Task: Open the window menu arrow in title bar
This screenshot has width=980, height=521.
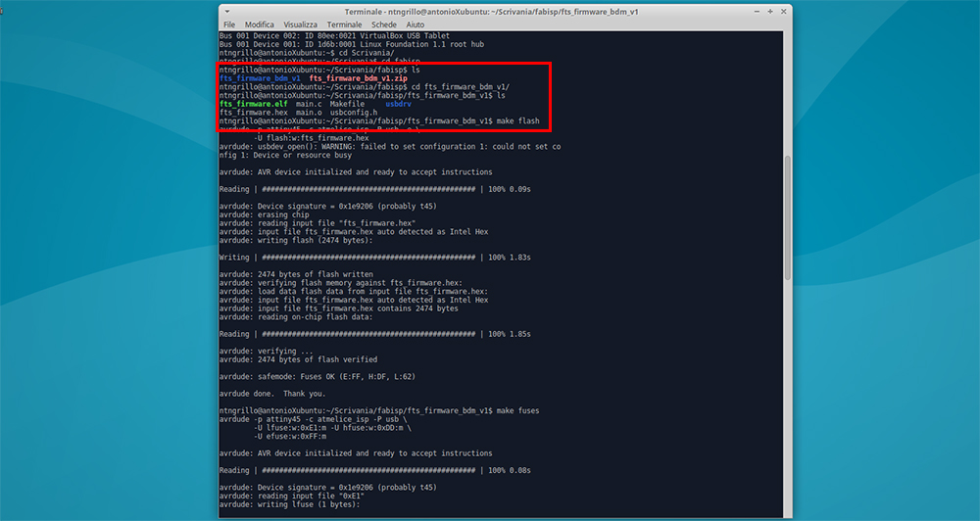Action: (x=227, y=11)
